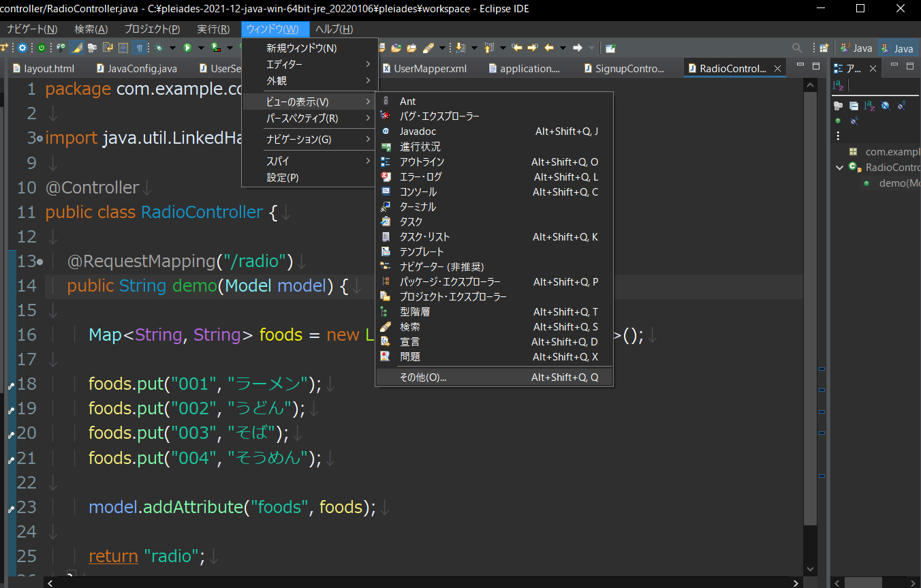Collapse the RadioController node in Outline
The width and height of the screenshot is (921, 588).
tap(840, 167)
